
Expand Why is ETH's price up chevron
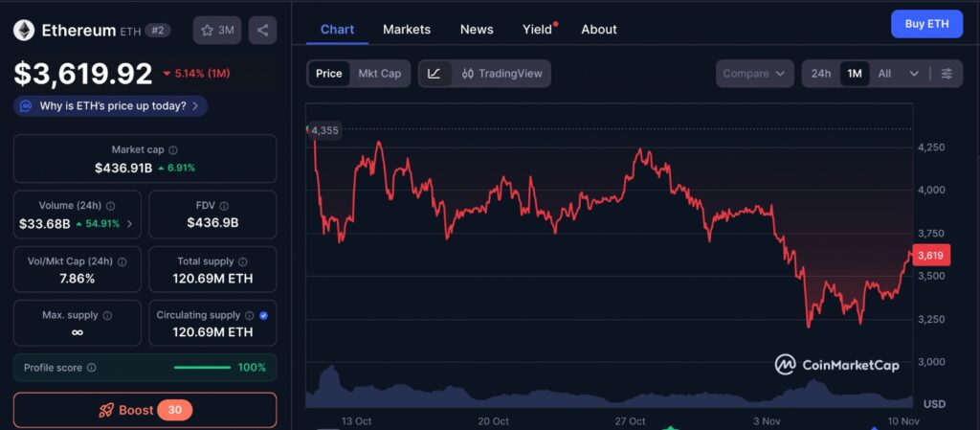point(195,106)
